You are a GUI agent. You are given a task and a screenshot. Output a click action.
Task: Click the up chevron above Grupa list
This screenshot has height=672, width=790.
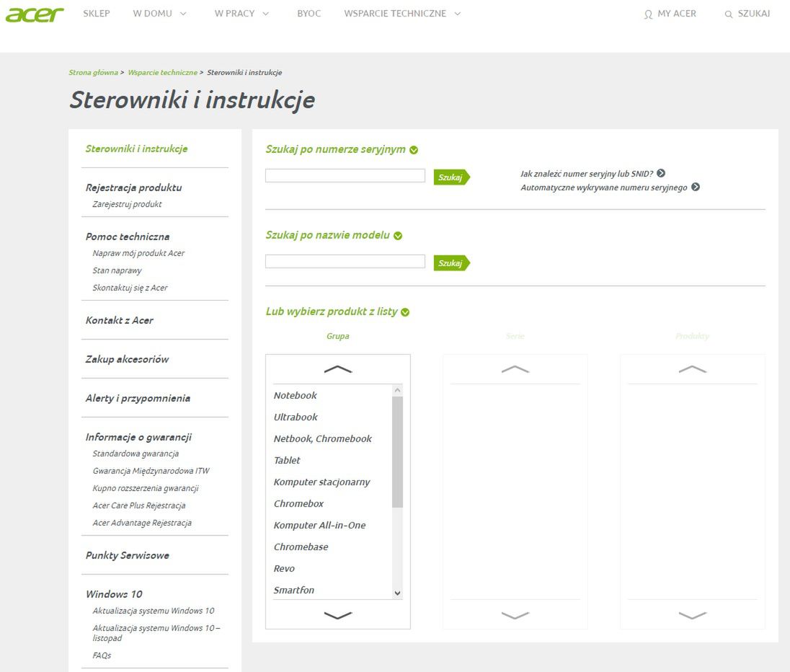coord(338,369)
